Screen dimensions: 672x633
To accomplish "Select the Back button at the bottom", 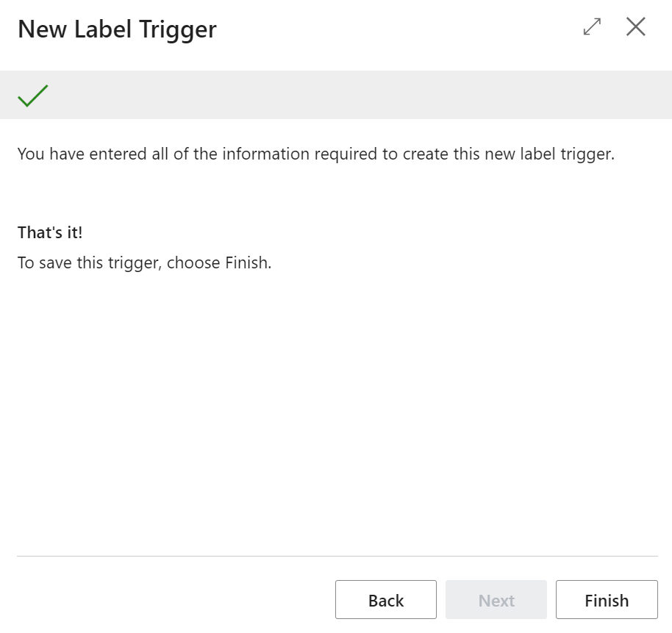I will (x=386, y=599).
